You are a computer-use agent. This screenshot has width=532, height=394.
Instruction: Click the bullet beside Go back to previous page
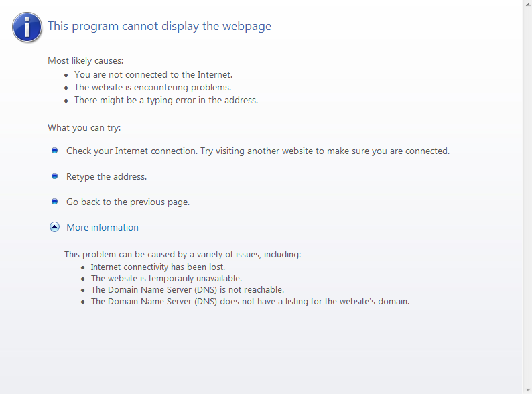click(x=55, y=202)
